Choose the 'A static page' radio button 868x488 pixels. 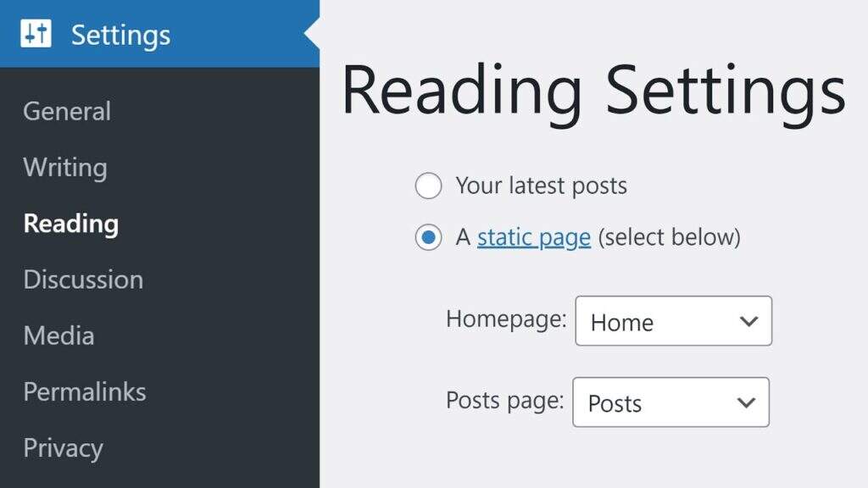coord(428,238)
